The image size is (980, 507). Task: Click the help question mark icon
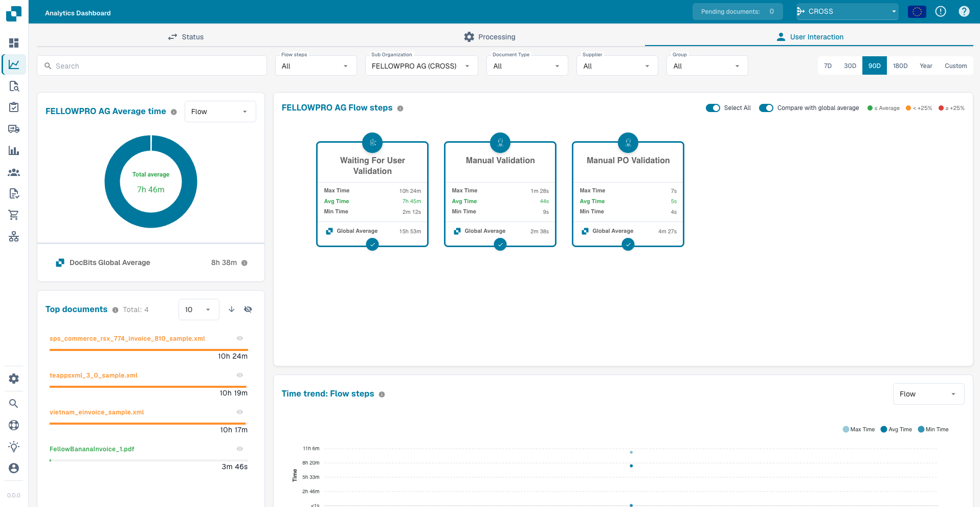tap(964, 11)
